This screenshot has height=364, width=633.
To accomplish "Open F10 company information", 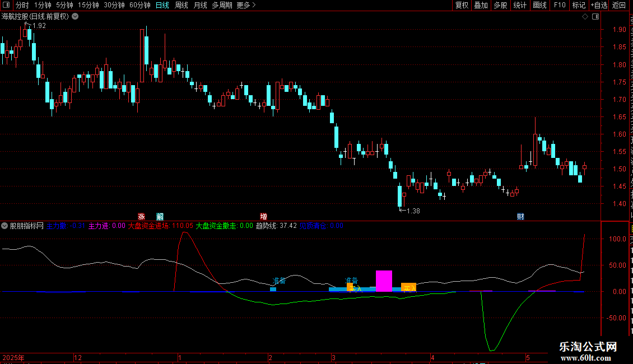I will click(560, 5).
